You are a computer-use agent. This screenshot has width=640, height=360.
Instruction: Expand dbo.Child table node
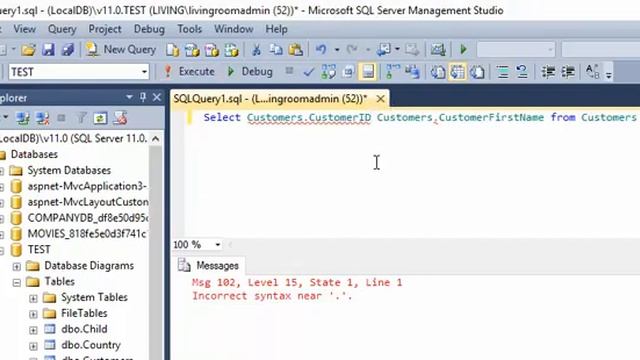pyautogui.click(x=33, y=330)
